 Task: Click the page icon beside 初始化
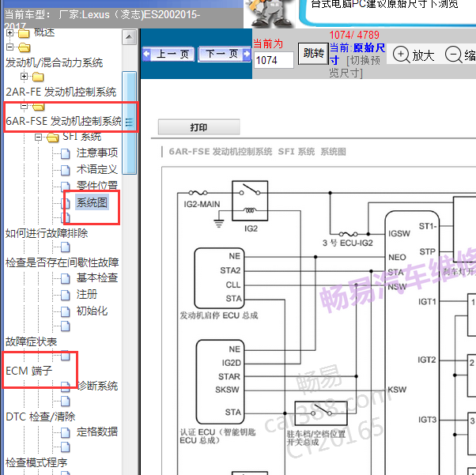pyautogui.click(x=66, y=311)
